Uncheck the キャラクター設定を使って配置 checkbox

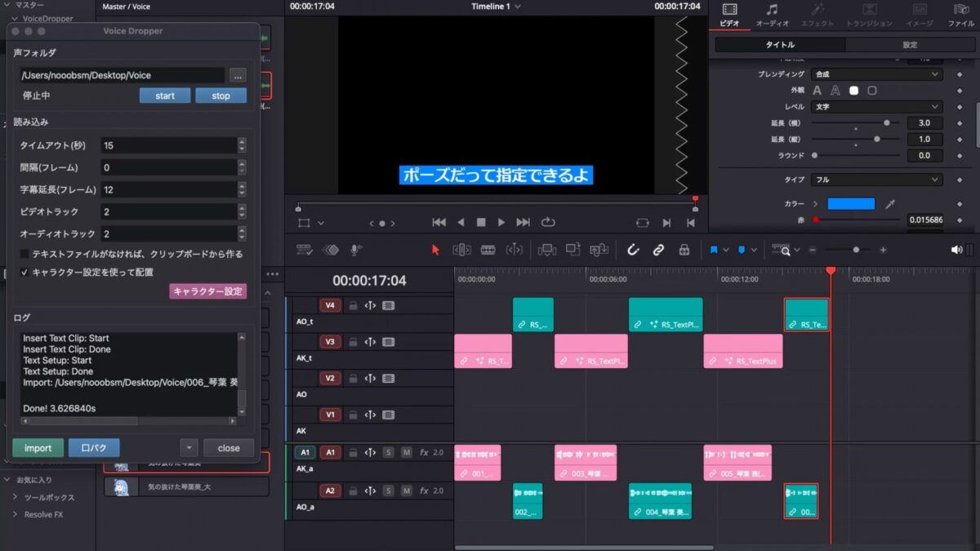(25, 272)
